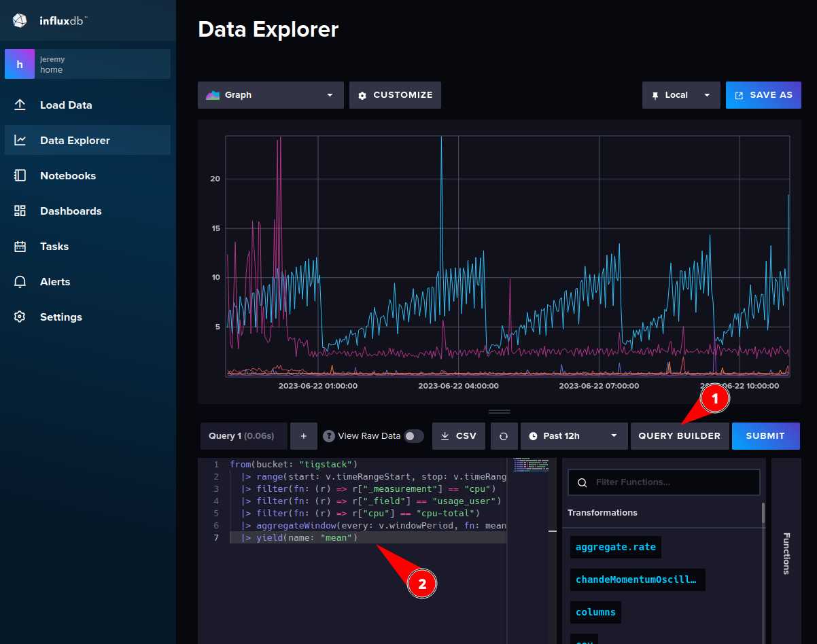
Task: Open the Local save-destination dropdown
Action: pos(680,95)
